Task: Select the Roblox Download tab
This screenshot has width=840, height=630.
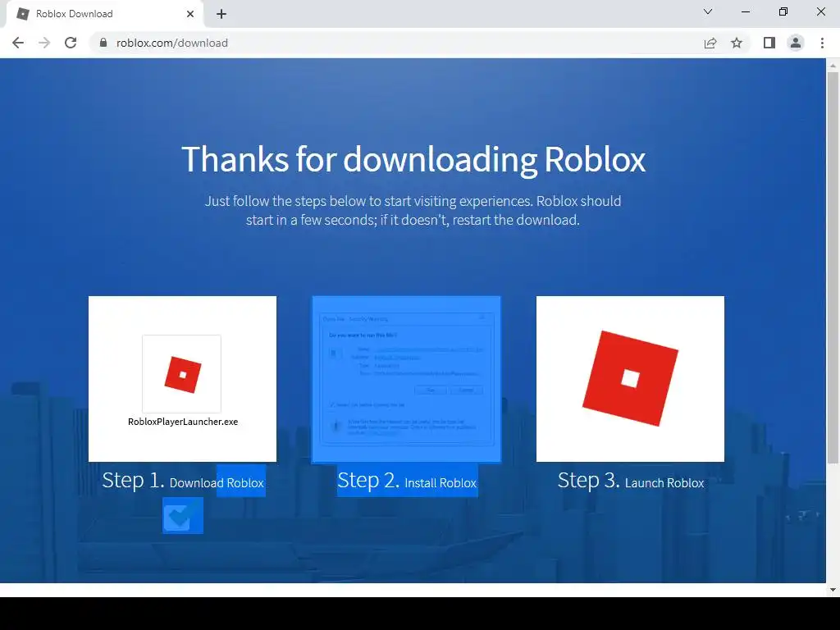Action: point(104,14)
